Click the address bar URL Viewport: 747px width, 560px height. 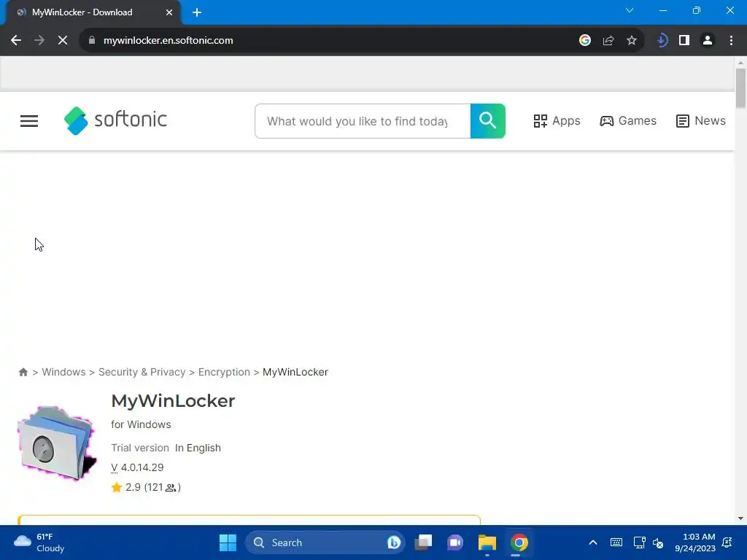point(169,41)
